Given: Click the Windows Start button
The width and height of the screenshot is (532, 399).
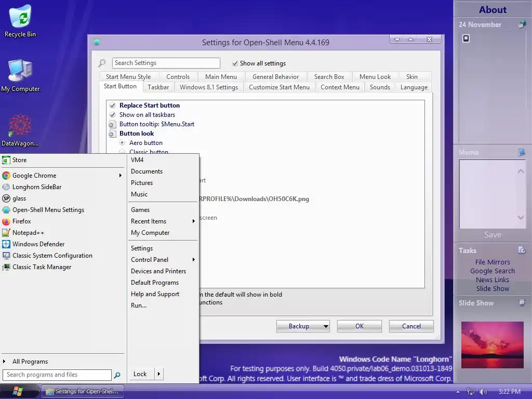Looking at the screenshot, I should (x=18, y=391).
